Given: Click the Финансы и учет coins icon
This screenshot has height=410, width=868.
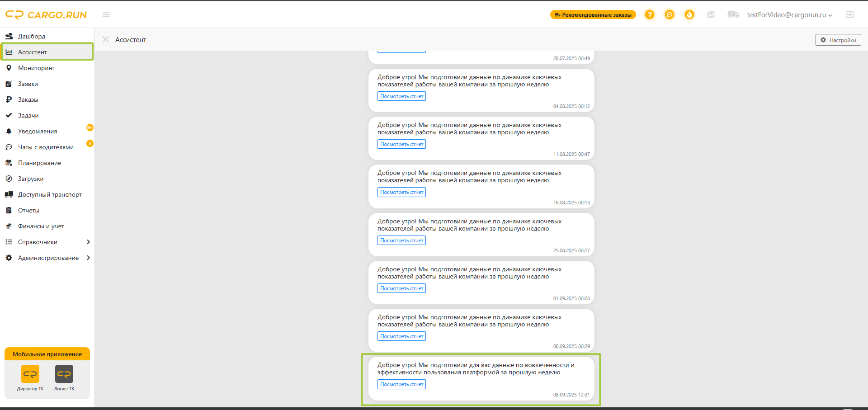Looking at the screenshot, I should pos(9,226).
